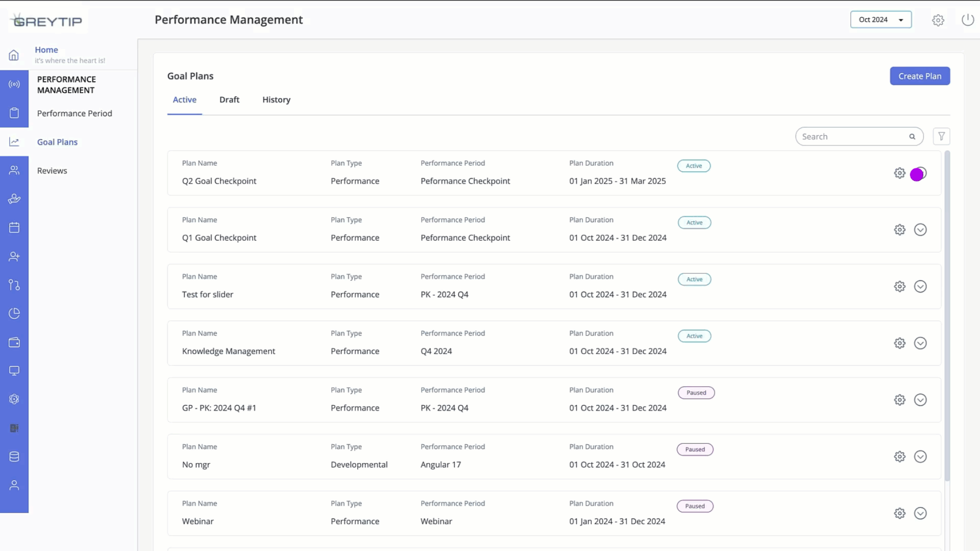
Task: Switch to the History tab
Action: [276, 99]
